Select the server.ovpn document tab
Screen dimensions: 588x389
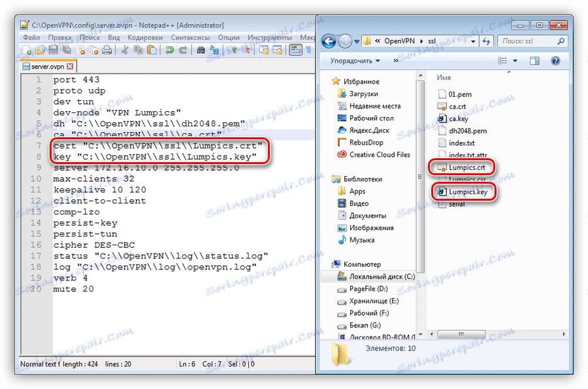click(48, 67)
